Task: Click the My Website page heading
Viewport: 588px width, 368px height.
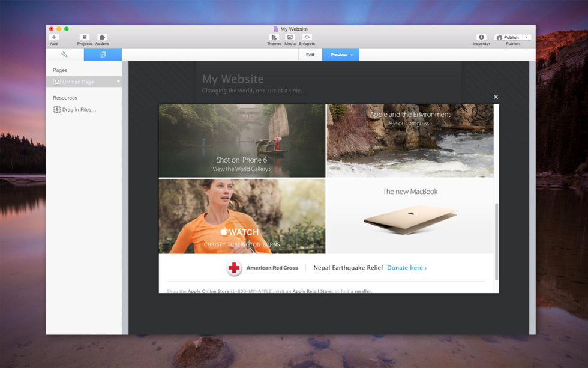Action: click(233, 79)
